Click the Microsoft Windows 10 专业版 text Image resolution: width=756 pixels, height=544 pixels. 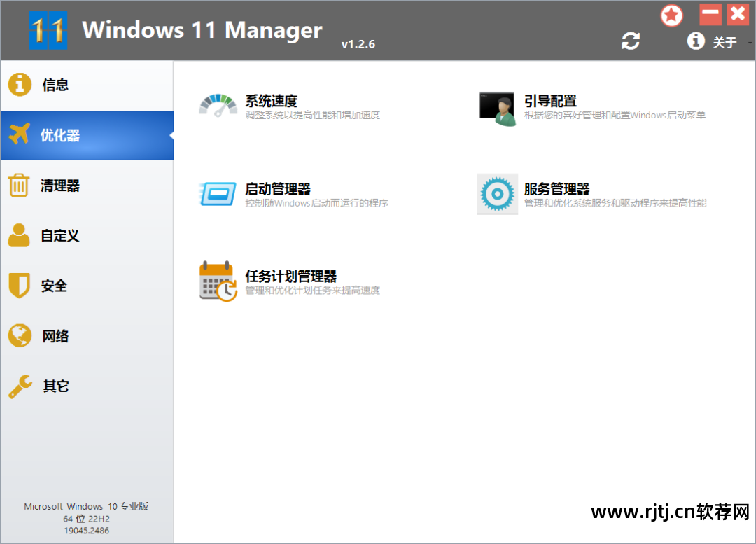click(x=86, y=506)
